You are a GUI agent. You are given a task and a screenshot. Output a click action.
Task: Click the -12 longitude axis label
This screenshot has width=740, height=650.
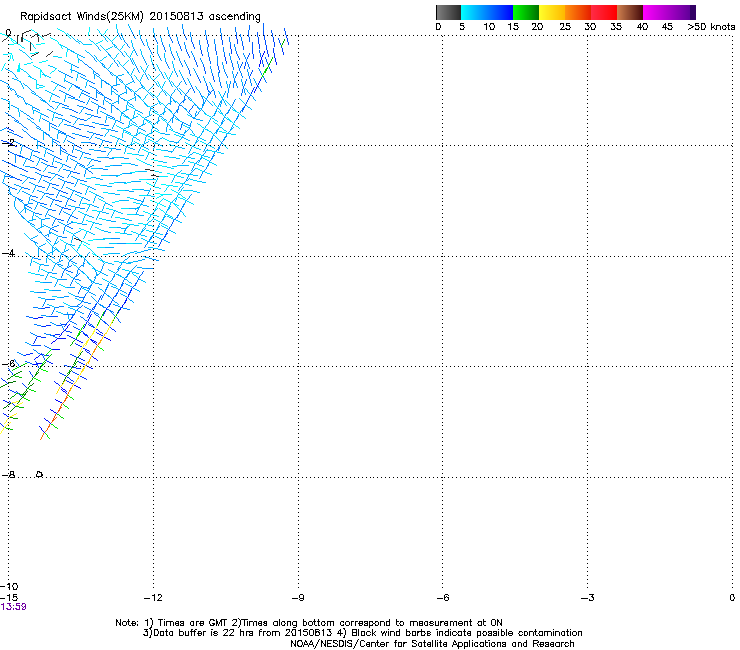click(x=153, y=598)
